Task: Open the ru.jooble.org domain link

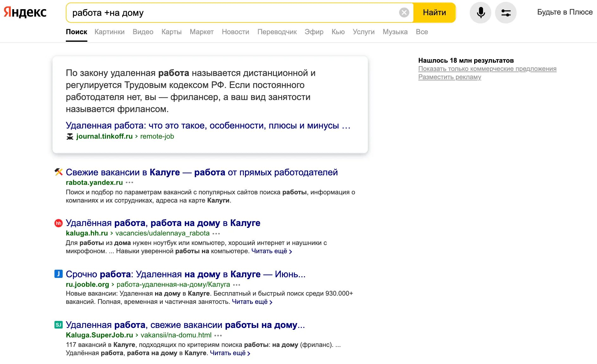Action: point(87,284)
